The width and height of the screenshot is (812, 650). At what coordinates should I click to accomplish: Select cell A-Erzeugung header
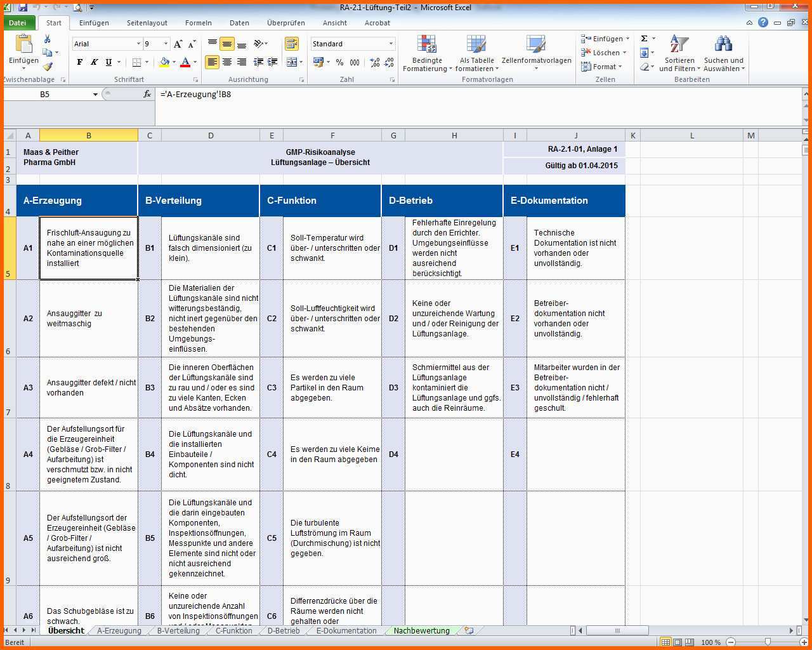click(77, 201)
